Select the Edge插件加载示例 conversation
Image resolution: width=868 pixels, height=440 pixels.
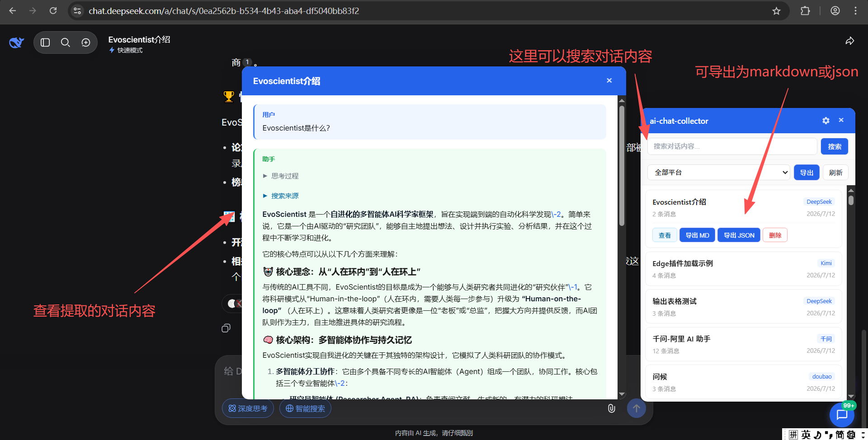744,269
